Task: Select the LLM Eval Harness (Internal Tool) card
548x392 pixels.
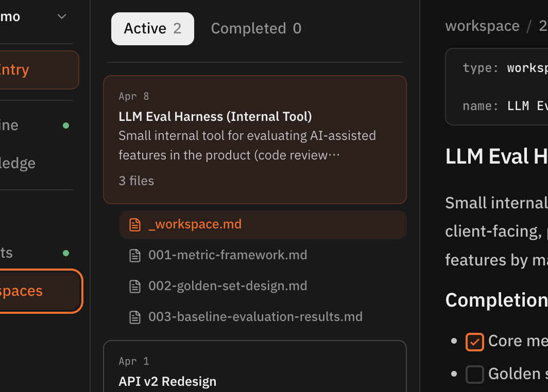Action: [x=255, y=139]
